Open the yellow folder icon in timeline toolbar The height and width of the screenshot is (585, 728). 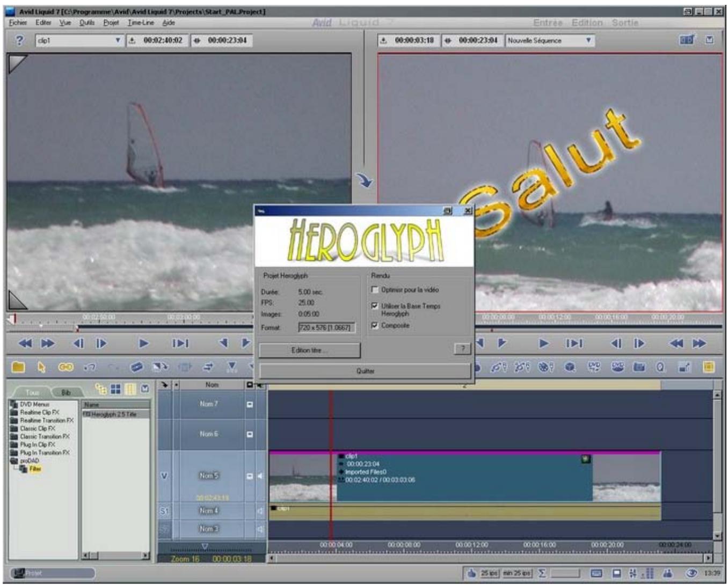(18, 368)
